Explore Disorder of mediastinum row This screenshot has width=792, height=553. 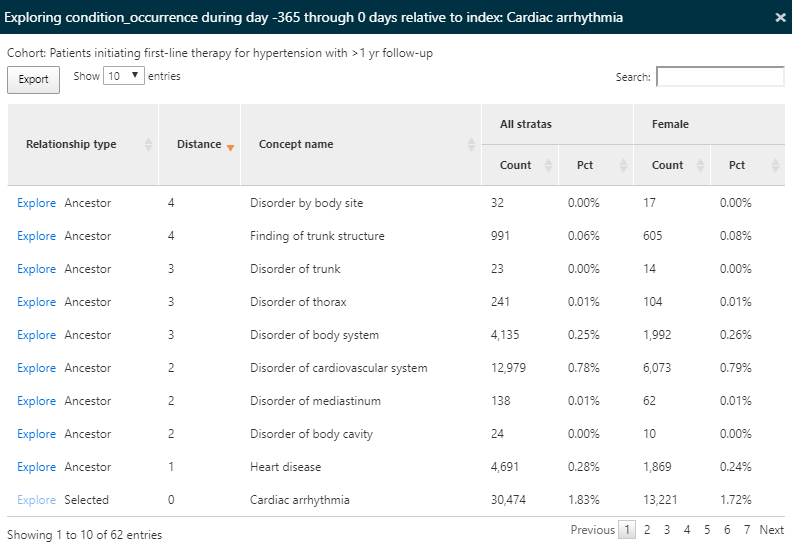[36, 401]
